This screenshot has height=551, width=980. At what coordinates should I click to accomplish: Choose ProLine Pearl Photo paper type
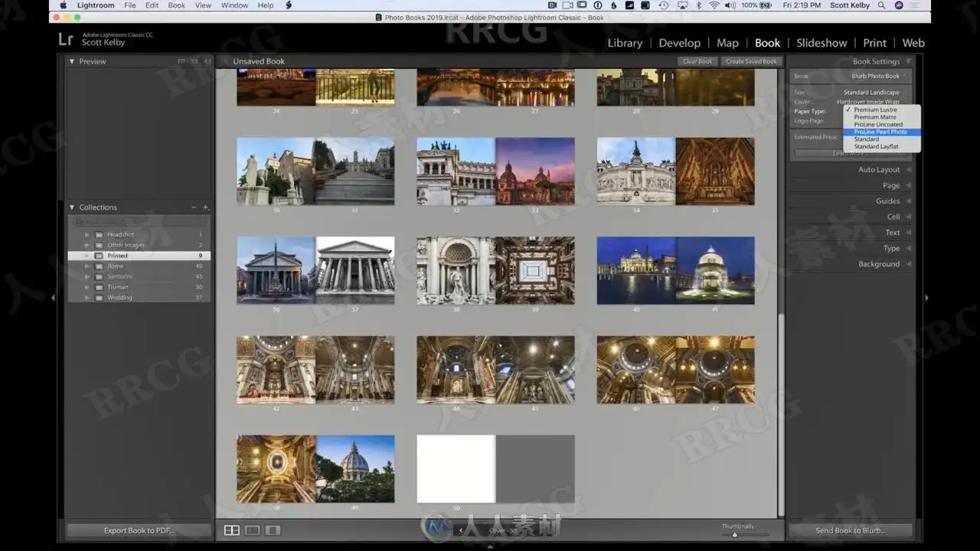click(x=882, y=132)
